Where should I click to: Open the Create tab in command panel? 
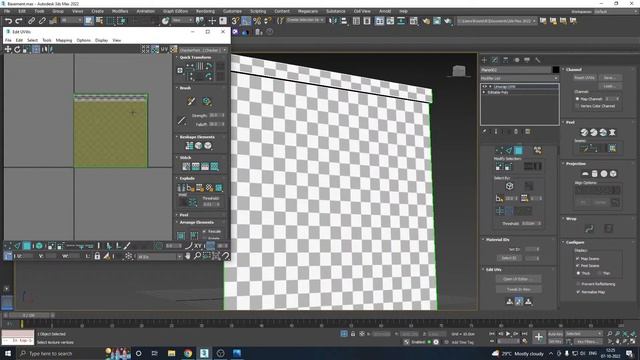tap(484, 60)
